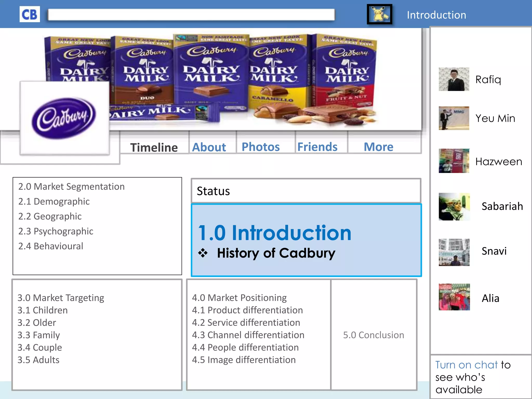Open Hazween's profile photo
The image size is (532, 399).
click(x=454, y=161)
